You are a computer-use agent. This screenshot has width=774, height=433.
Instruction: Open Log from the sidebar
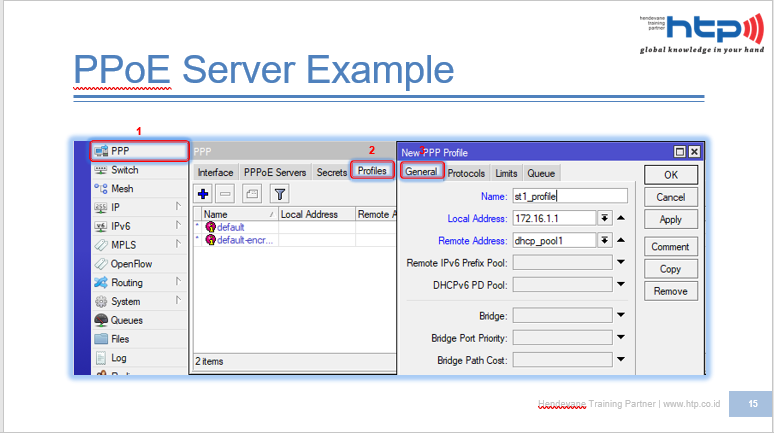[139, 357]
